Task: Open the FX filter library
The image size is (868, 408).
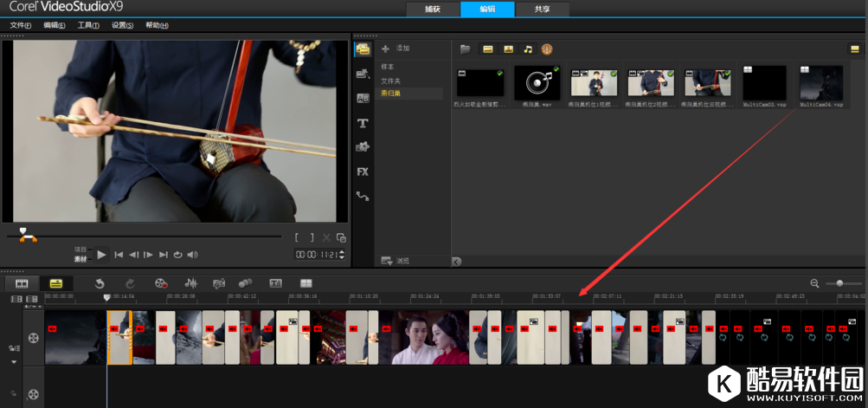Action: tap(363, 172)
